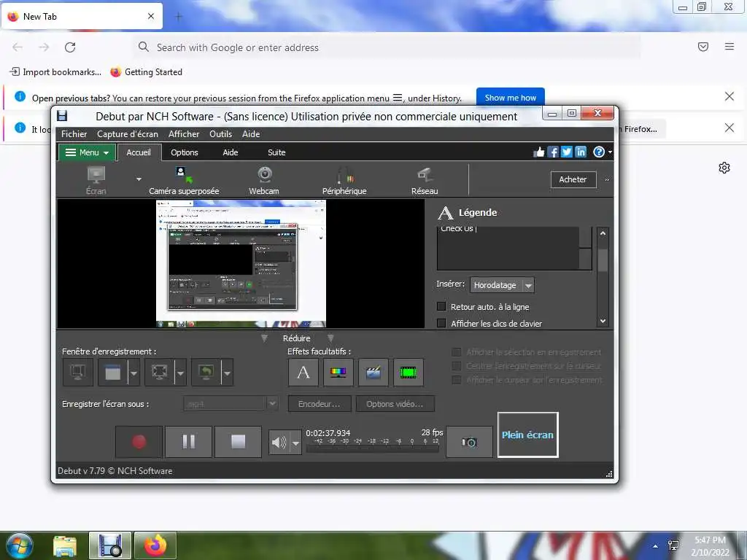Open the Horodatage insert dropdown
This screenshot has width=747, height=560.
[502, 285]
